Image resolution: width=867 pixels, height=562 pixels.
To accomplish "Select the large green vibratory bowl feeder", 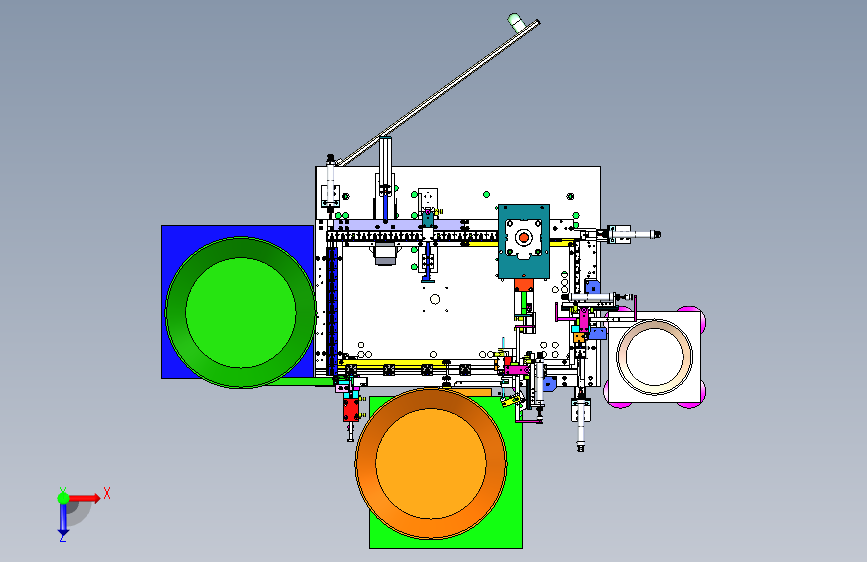I will tap(241, 313).
